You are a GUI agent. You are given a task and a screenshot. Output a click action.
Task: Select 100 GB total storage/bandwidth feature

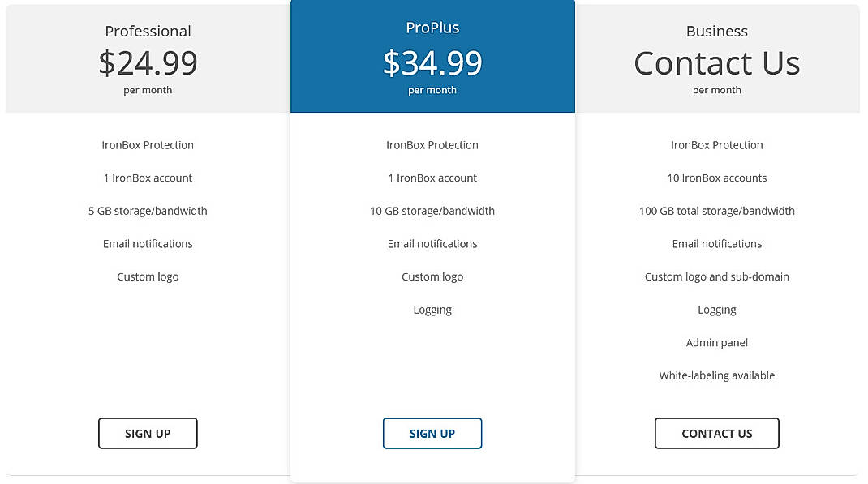click(x=716, y=211)
